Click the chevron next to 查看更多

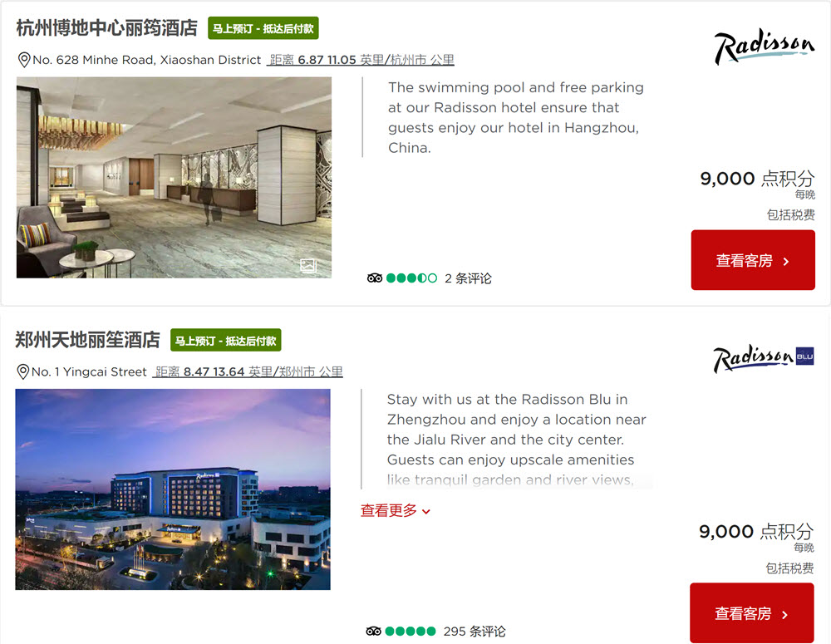426,512
